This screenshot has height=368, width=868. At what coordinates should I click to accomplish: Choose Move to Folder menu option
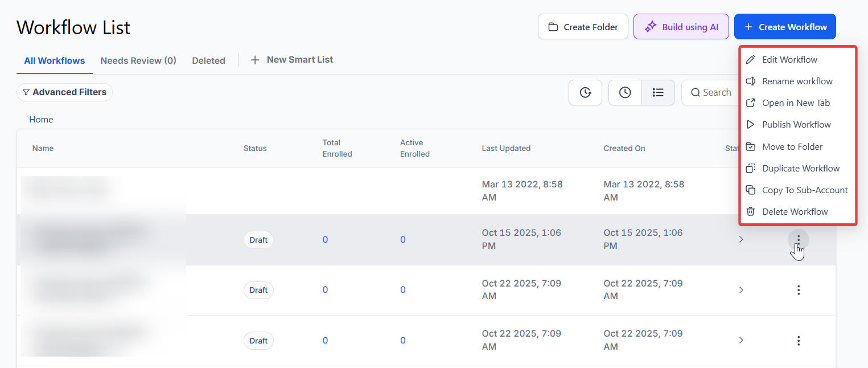click(x=792, y=147)
